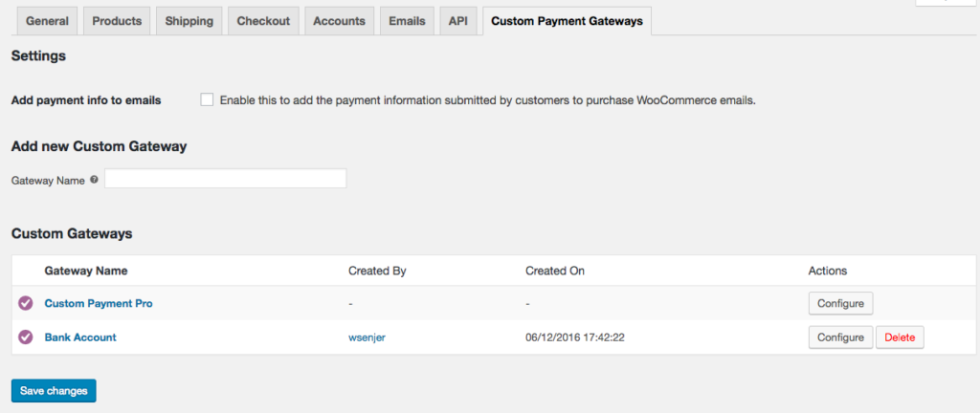Viewport: 980px width, 413px height.
Task: Switch to the Emails tab
Action: tap(407, 21)
